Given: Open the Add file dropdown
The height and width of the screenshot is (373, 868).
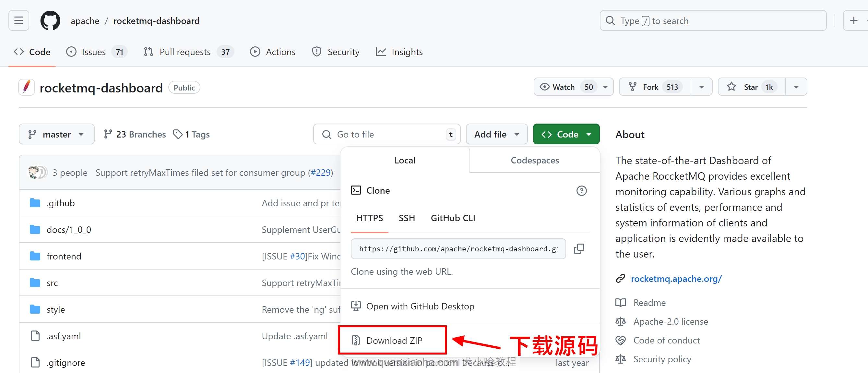Looking at the screenshot, I should click(x=496, y=134).
